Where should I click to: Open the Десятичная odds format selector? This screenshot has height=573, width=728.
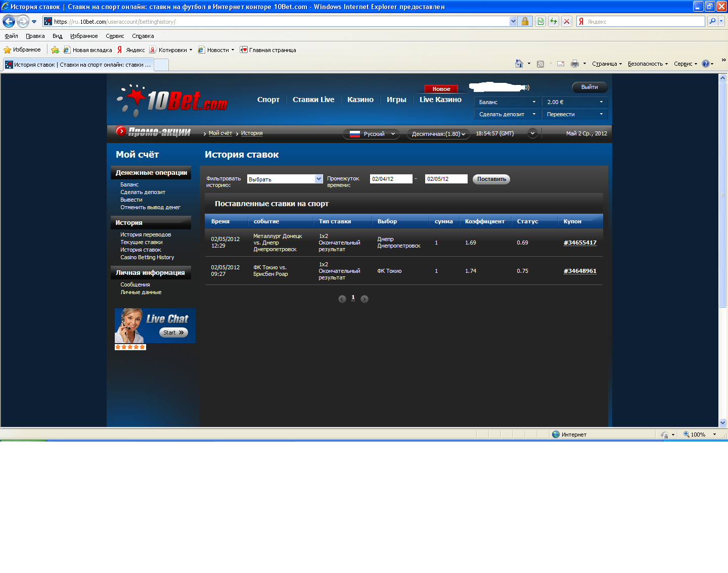pos(438,134)
